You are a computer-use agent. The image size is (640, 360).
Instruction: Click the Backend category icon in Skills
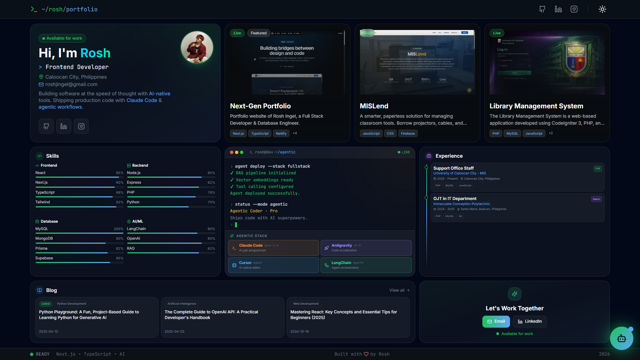tap(129, 165)
